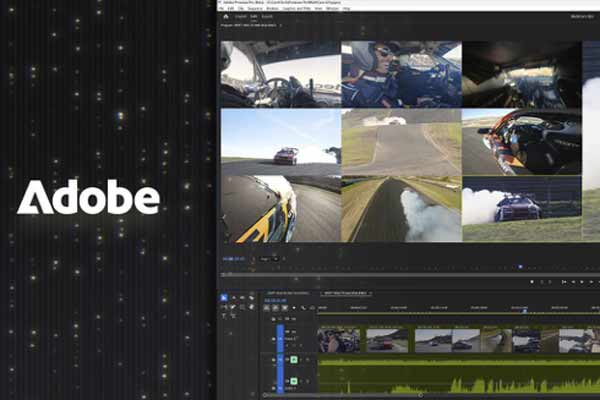
Task: Click the Program monitor scrub bar
Action: 409,275
